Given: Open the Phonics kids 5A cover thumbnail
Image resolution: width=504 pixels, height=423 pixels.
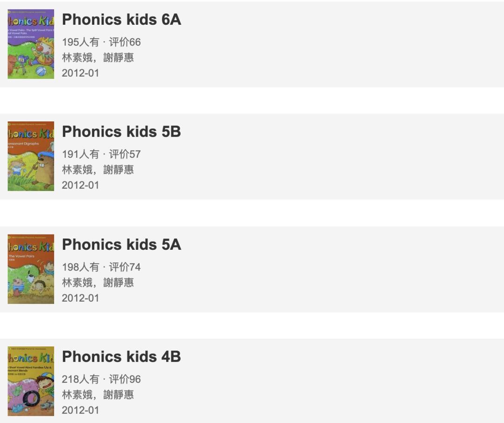Looking at the screenshot, I should [31, 269].
